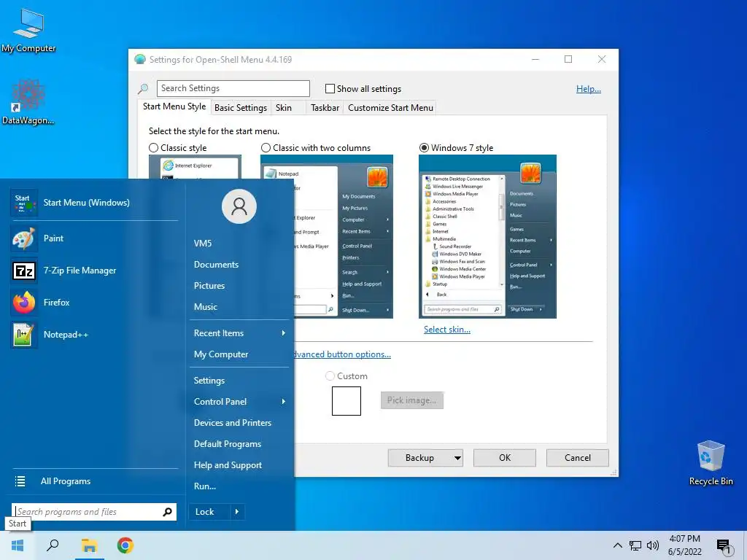Open Notepad++ from start menu
Image resolution: width=747 pixels, height=560 pixels.
pyautogui.click(x=94, y=334)
